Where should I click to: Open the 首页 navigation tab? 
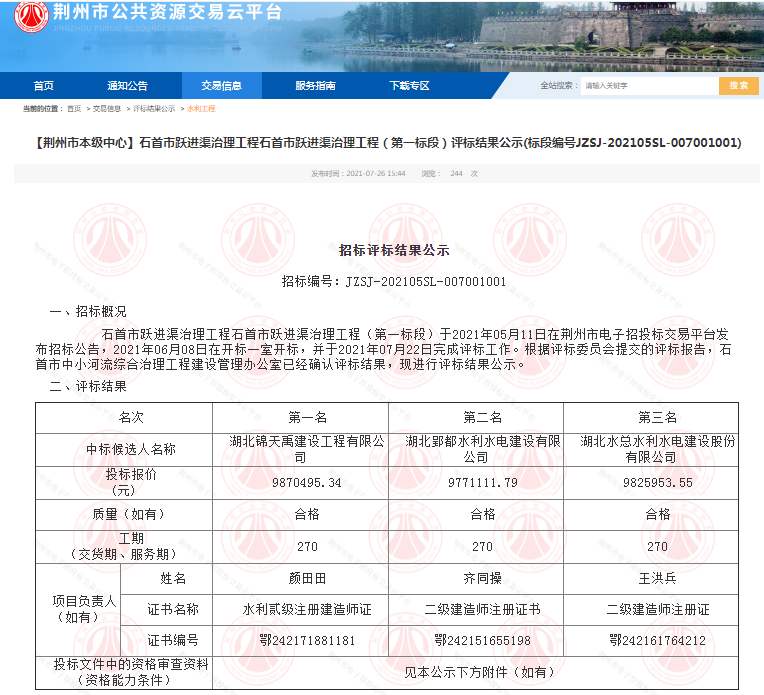(44, 86)
